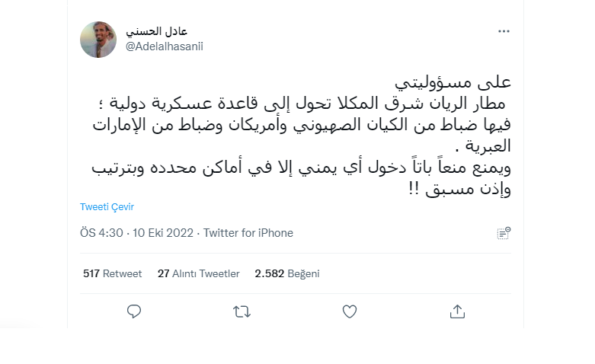Image resolution: width=595 pixels, height=364 pixels.
Task: Click the ÖS 4:30 time of the tweet
Action: [x=101, y=233]
